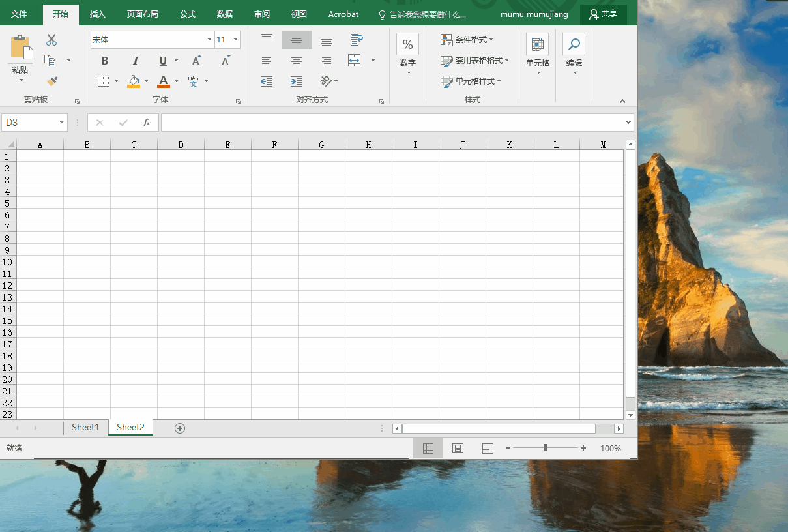
Task: Toggle middle vertical alignment
Action: click(x=297, y=40)
